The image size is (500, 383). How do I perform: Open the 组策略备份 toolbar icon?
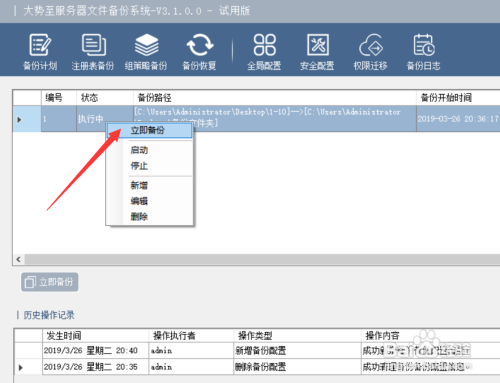pos(146,52)
